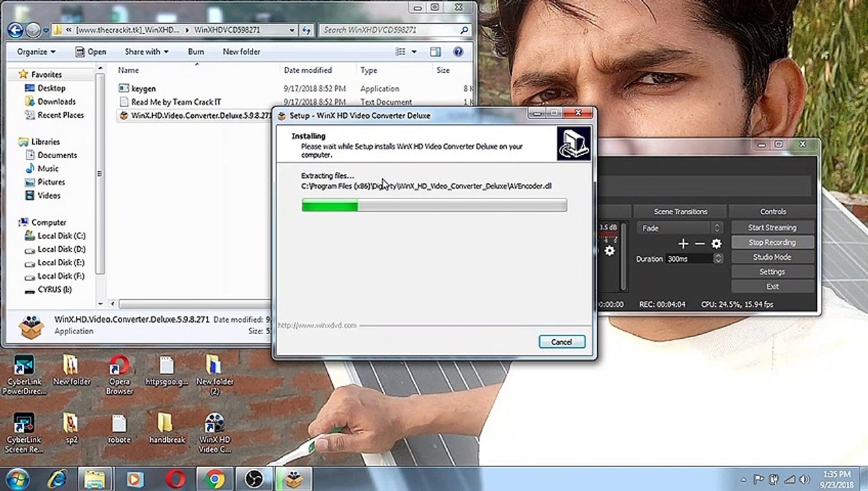This screenshot has height=491, width=868.
Task: Open OBS mixer gear icon
Action: click(609, 251)
